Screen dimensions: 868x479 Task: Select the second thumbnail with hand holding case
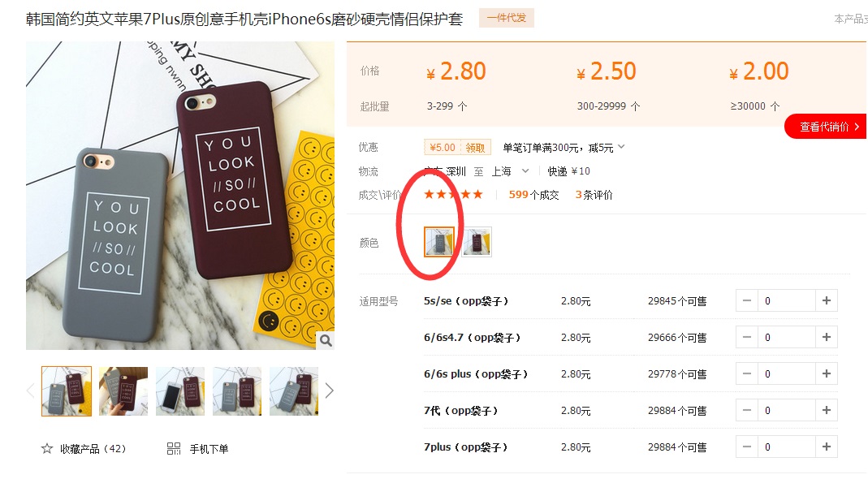tap(123, 391)
